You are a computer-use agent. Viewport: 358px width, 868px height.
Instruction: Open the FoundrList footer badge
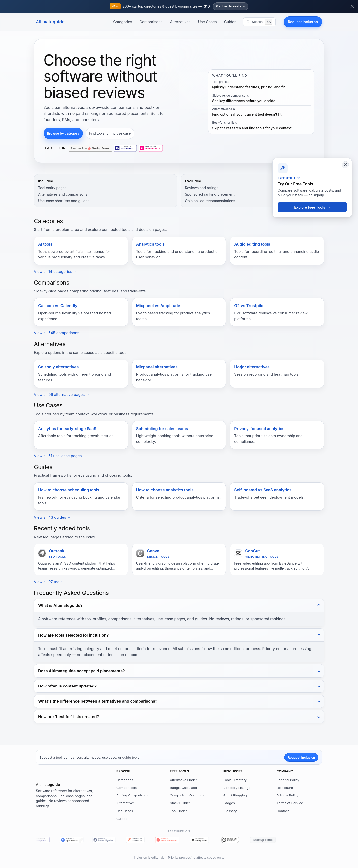(135, 840)
